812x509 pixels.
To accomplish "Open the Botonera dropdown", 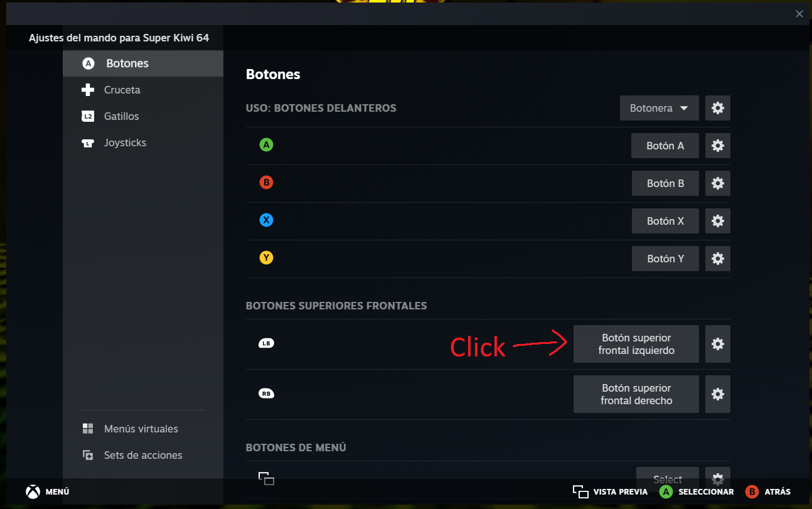I will click(x=659, y=107).
